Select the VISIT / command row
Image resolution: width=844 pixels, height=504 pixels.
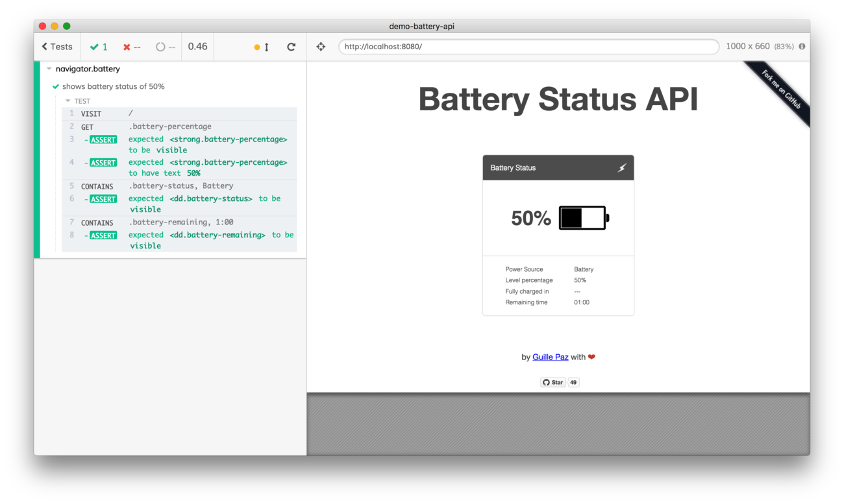pyautogui.click(x=179, y=114)
